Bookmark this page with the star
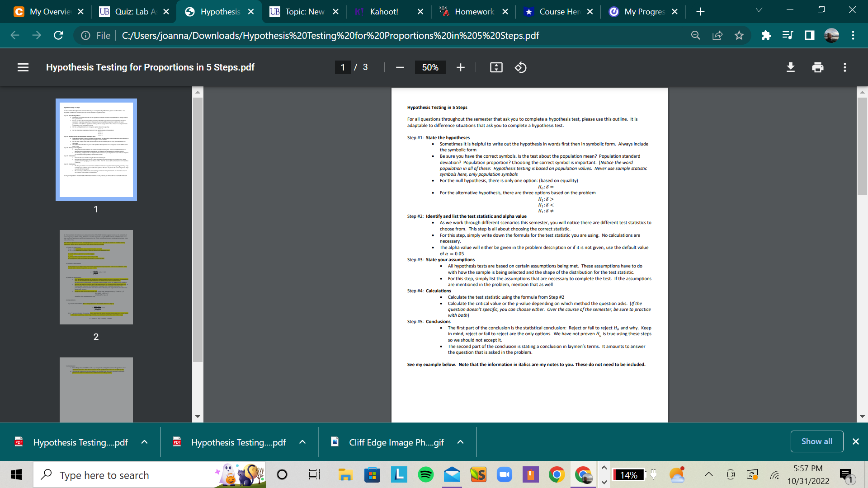The image size is (868, 488). click(740, 35)
